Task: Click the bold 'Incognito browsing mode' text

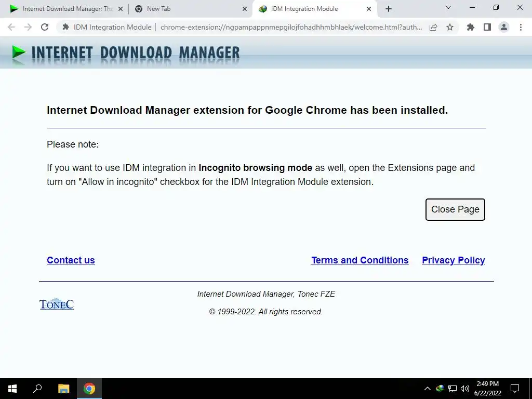Action: (255, 168)
